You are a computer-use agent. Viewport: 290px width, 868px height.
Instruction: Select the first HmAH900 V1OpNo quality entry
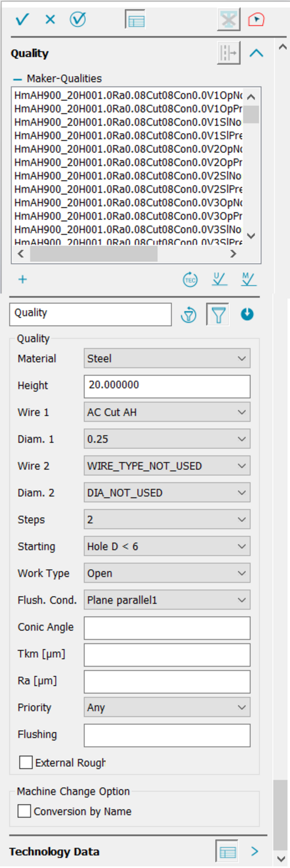tap(128, 95)
